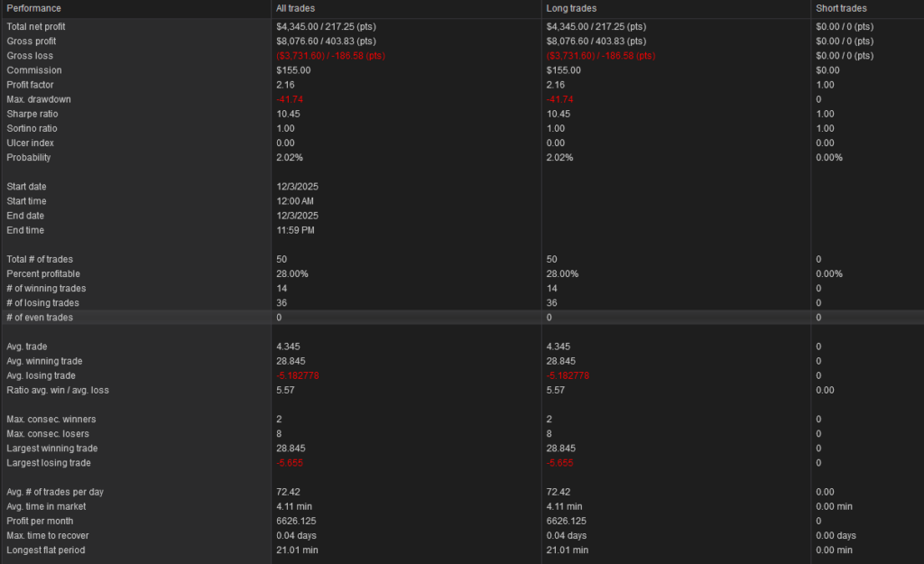Select the Total net profit row label

point(36,27)
